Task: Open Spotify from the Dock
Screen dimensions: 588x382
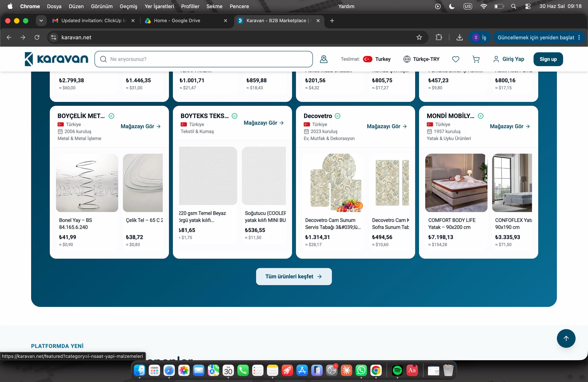Action: (397, 370)
